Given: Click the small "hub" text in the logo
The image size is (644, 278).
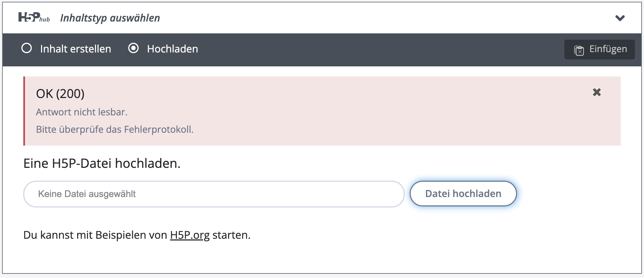Looking at the screenshot, I should click(45, 20).
